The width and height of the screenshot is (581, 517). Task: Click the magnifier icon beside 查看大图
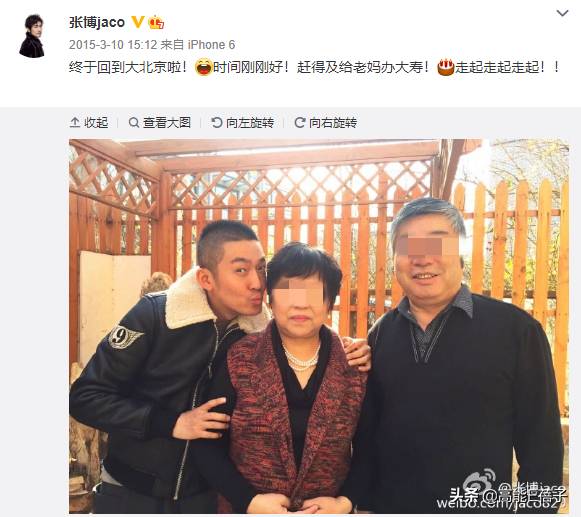[134, 122]
